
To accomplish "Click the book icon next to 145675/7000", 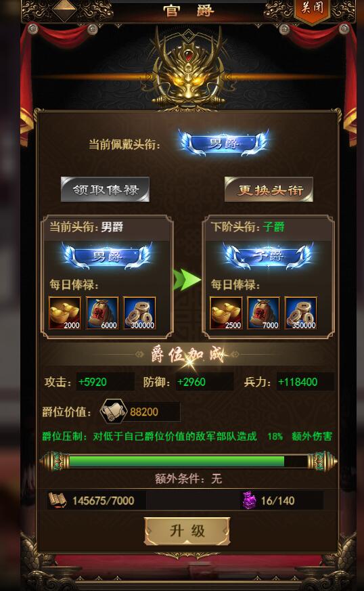I will pyautogui.click(x=58, y=500).
